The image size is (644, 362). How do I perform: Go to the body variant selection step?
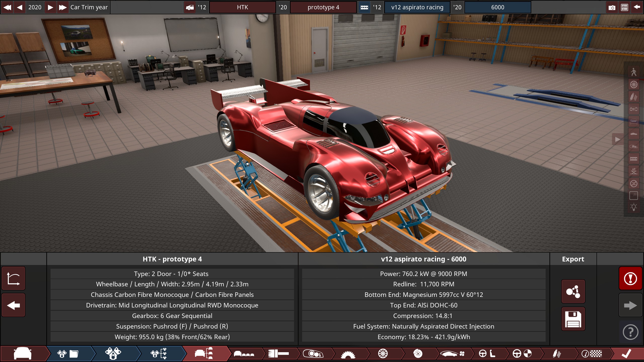pos(244,354)
